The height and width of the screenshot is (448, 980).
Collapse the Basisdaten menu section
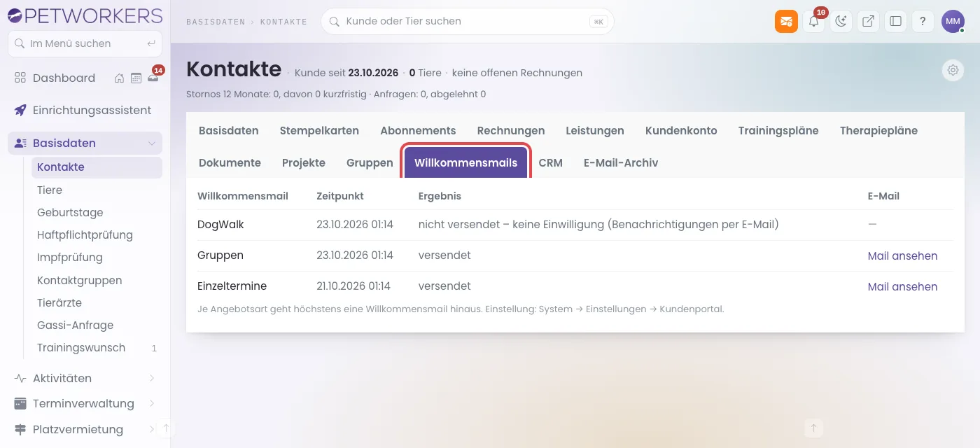click(x=85, y=143)
